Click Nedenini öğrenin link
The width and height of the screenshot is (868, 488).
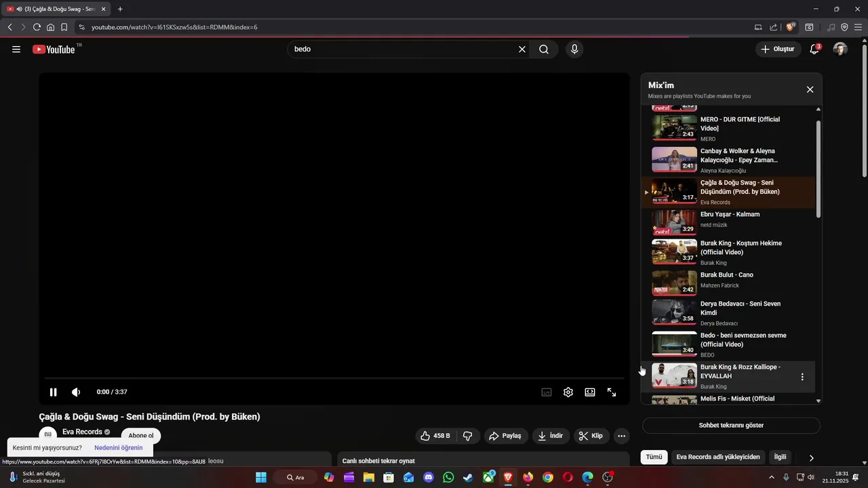(119, 448)
